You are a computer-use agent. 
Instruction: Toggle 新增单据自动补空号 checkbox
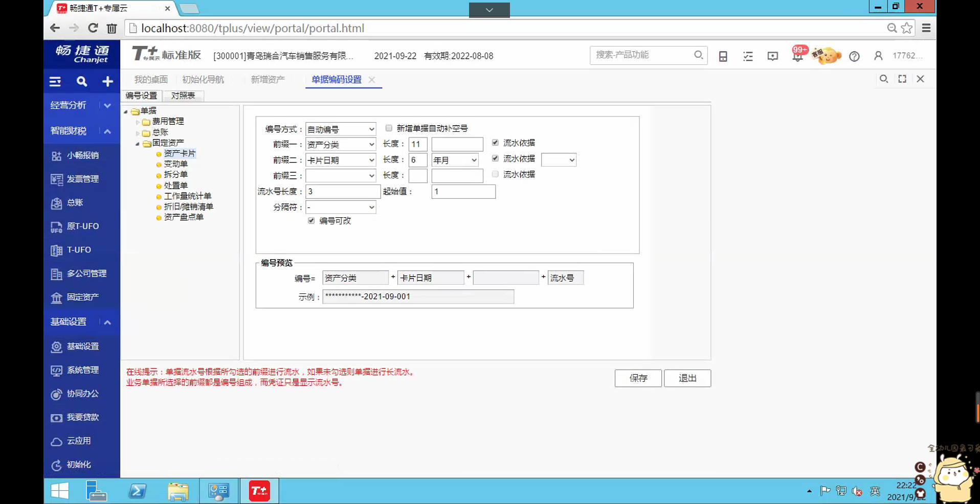click(389, 128)
